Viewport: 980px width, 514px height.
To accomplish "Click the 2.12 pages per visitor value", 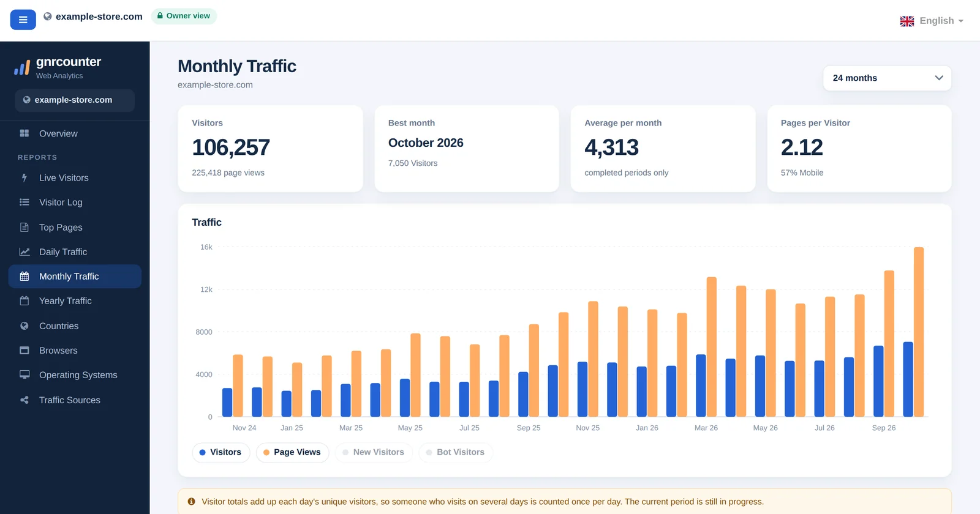I will coord(802,147).
